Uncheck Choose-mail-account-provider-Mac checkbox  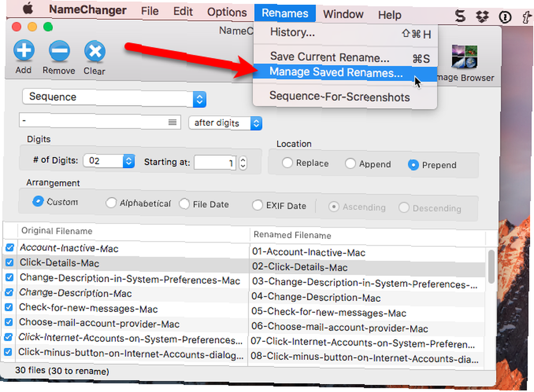(9, 322)
